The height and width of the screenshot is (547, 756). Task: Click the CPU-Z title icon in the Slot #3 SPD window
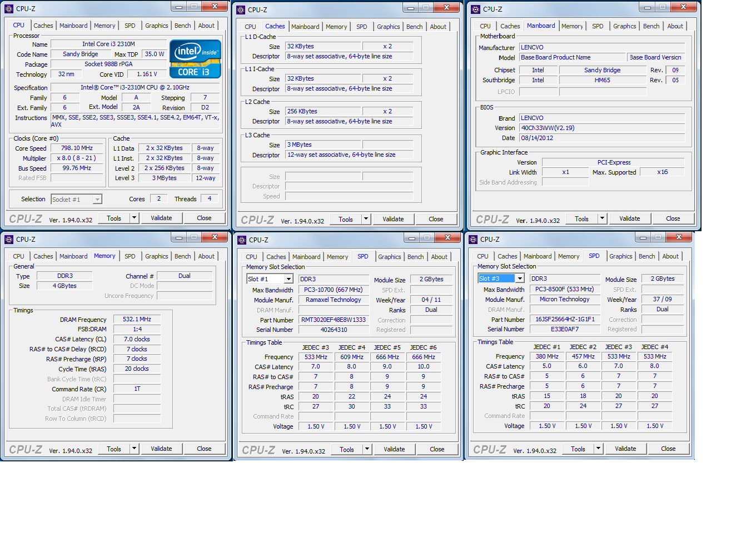pos(473,240)
